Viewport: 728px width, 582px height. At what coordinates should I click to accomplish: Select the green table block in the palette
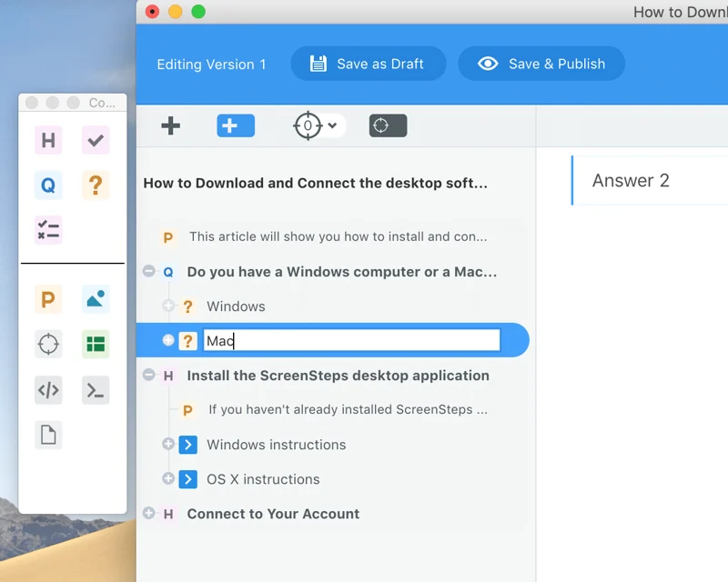point(96,345)
